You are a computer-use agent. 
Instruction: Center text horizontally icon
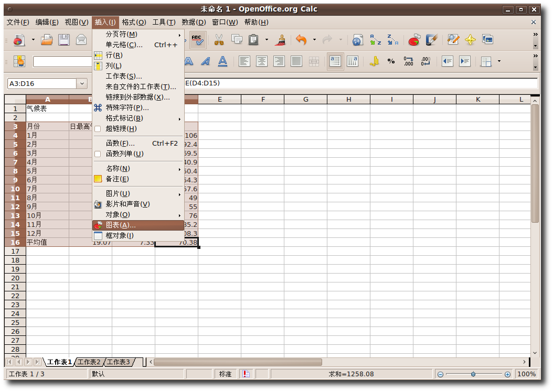click(x=261, y=61)
